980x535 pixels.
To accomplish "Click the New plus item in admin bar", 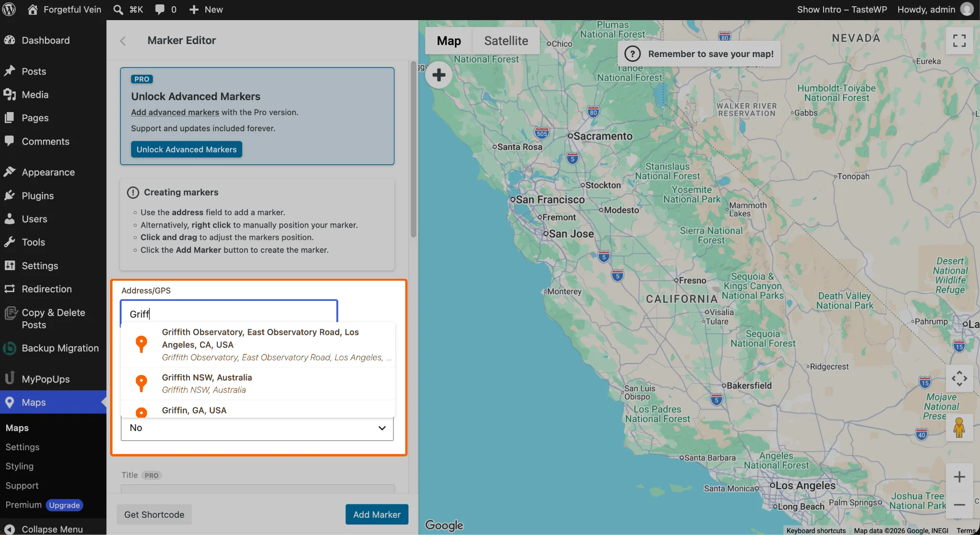I will click(206, 10).
